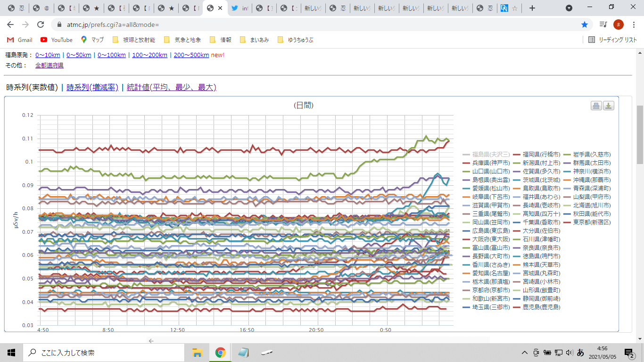Open the Windows Start menu
The height and width of the screenshot is (362, 644).
pyautogui.click(x=11, y=353)
